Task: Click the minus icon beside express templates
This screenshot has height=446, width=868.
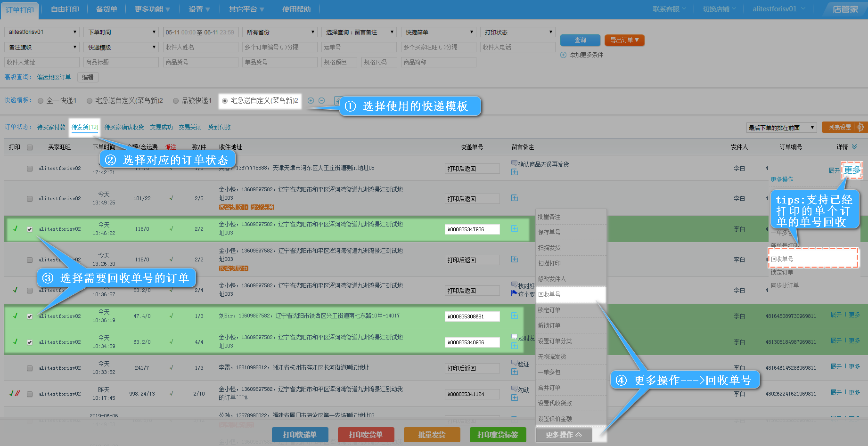Action: pyautogui.click(x=321, y=100)
